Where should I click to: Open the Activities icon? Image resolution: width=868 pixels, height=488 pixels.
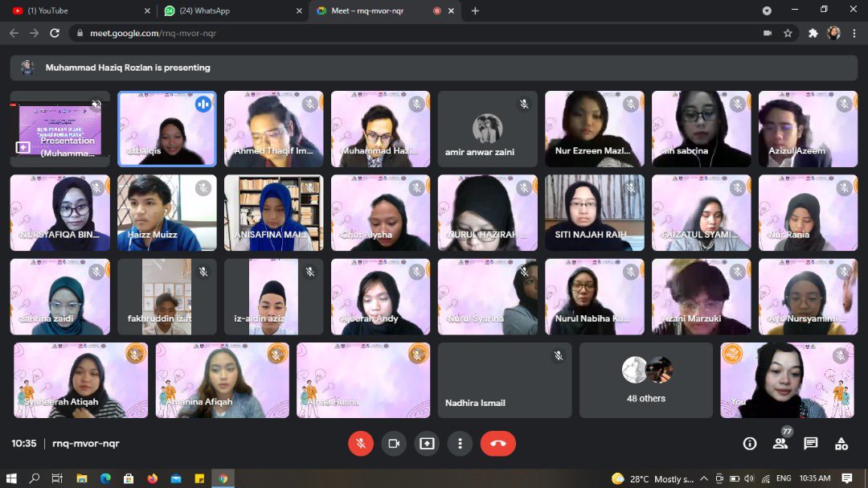click(841, 443)
